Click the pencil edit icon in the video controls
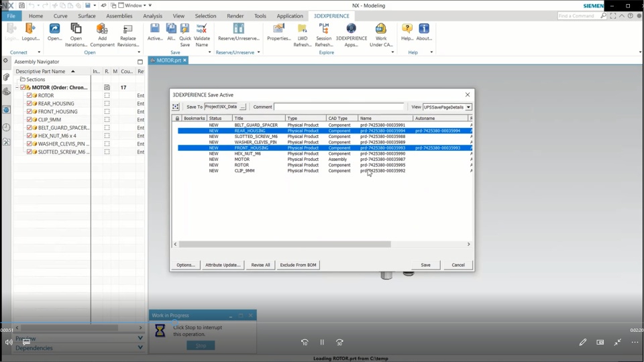Screen dimensions: 644x362 pos(583,342)
